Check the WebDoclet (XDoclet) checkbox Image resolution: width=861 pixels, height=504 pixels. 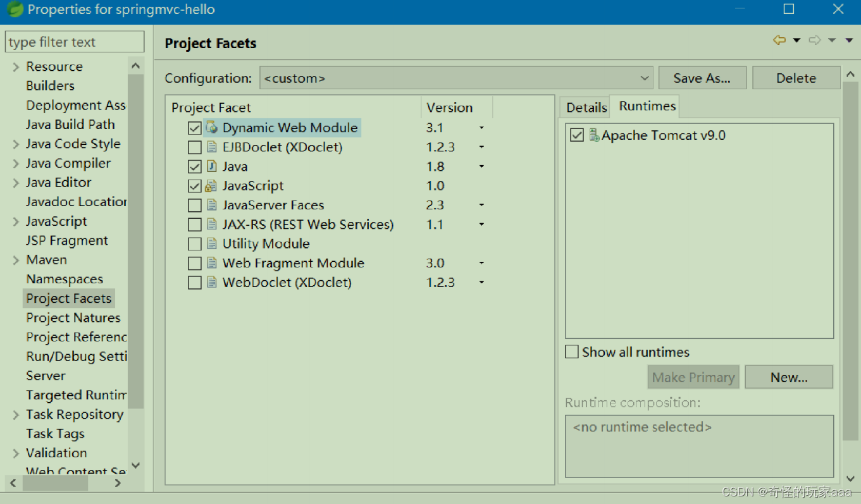pyautogui.click(x=195, y=283)
